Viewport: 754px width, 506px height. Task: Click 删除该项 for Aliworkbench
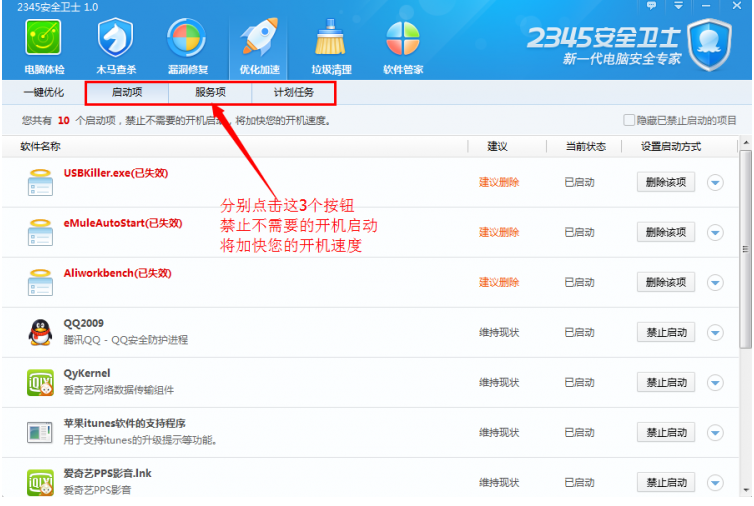[x=666, y=282]
